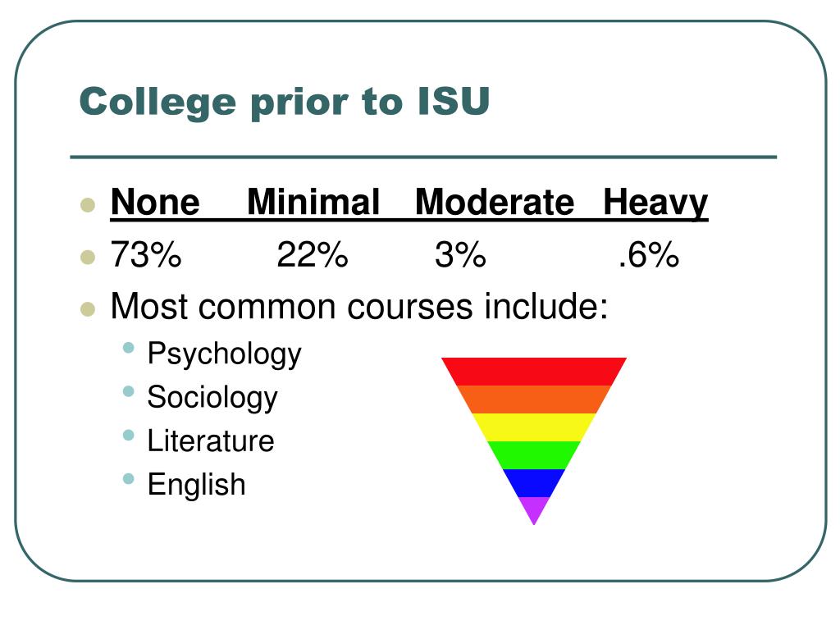Viewport: 840px width, 630px height.
Task: Click the 'College prior to ISU' title
Action: click(285, 103)
